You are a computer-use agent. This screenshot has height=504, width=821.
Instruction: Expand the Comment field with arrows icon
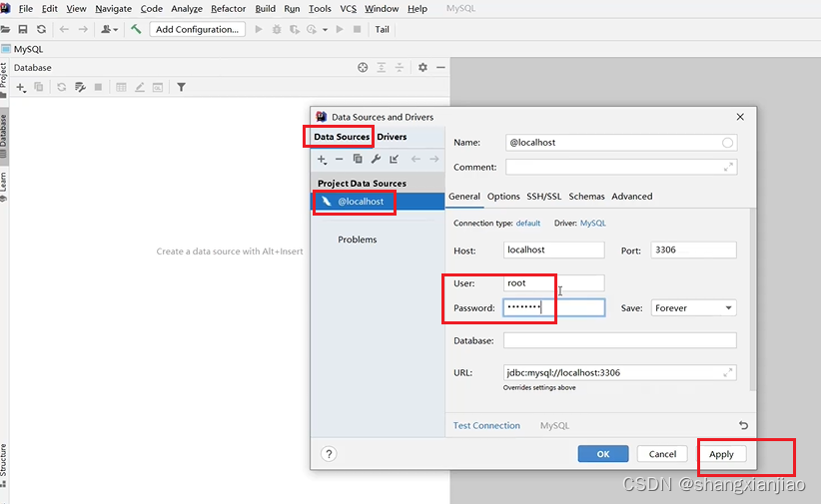[x=728, y=167]
